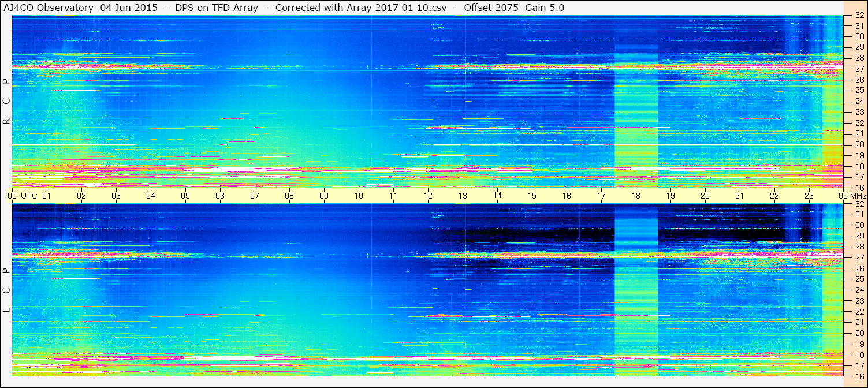Click the "Offset 2075" header value
The height and width of the screenshot is (388, 868).
(490, 8)
